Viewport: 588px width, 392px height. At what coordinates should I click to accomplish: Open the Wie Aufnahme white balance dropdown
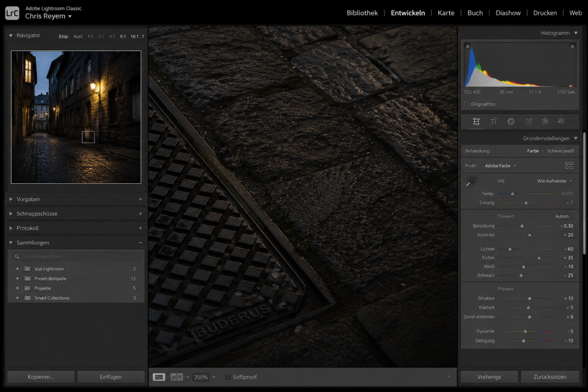(x=554, y=181)
